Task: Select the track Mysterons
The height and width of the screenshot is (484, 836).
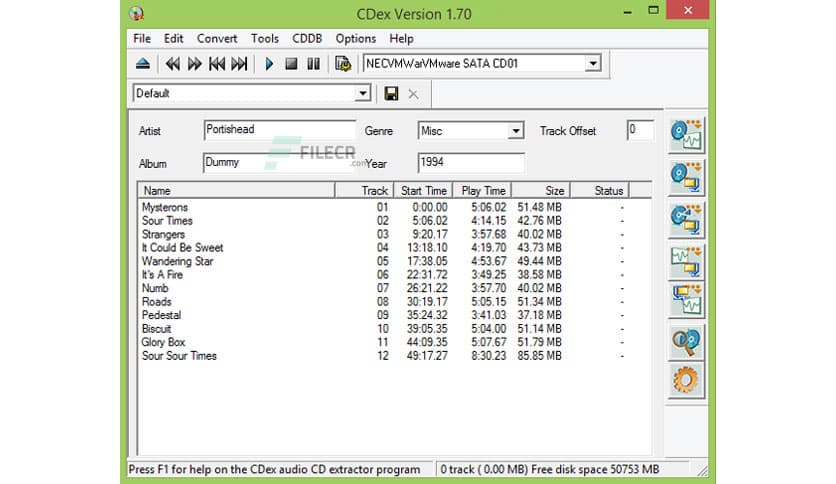Action: [x=165, y=207]
